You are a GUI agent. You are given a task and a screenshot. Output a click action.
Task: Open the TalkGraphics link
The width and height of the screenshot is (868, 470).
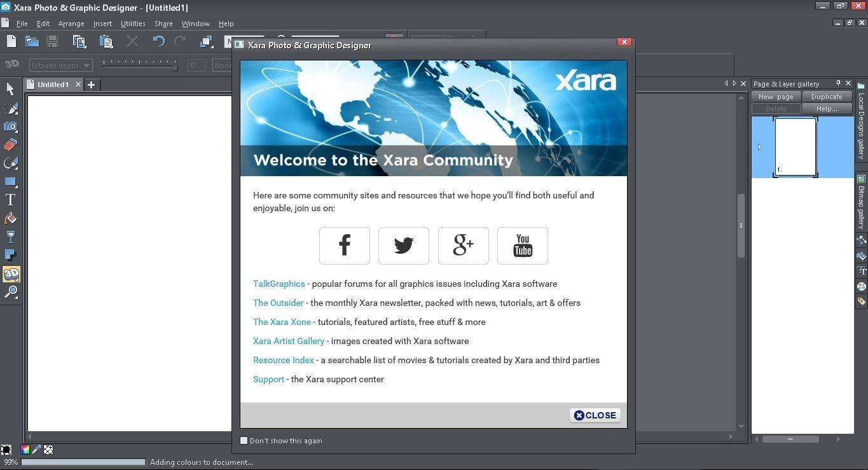[x=279, y=284]
